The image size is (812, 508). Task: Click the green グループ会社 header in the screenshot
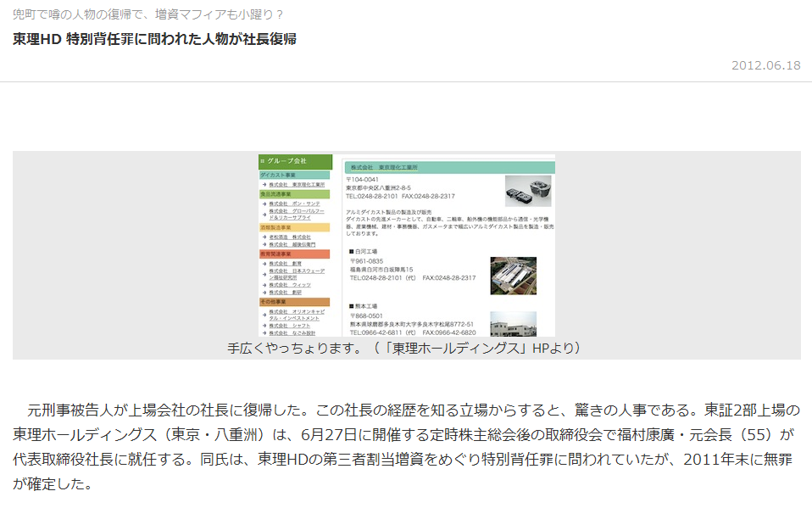point(295,161)
